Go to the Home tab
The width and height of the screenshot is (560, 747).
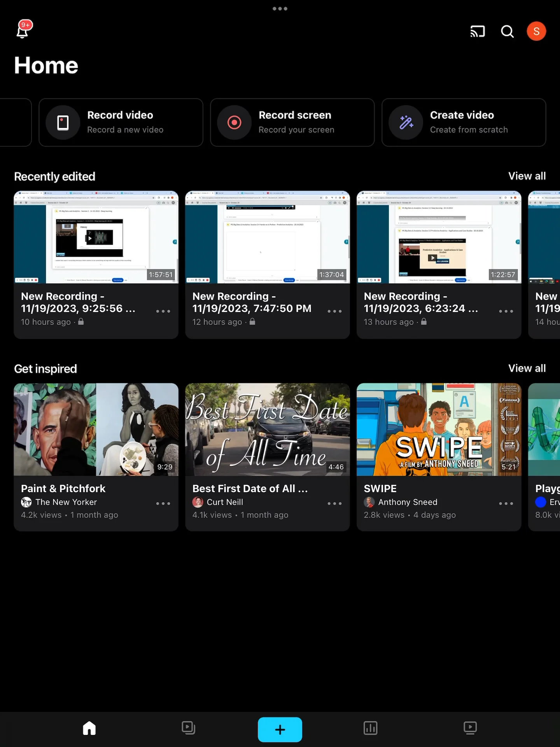point(89,728)
